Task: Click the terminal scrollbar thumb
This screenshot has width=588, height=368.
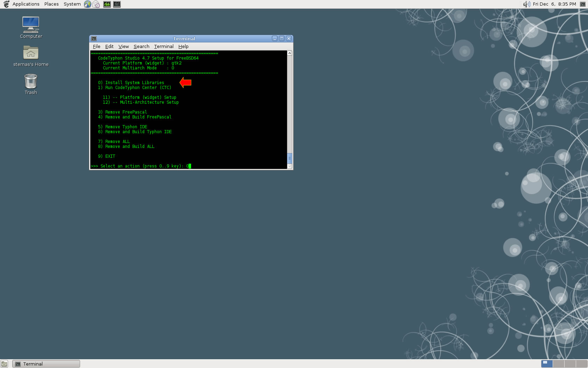Action: tap(289, 158)
